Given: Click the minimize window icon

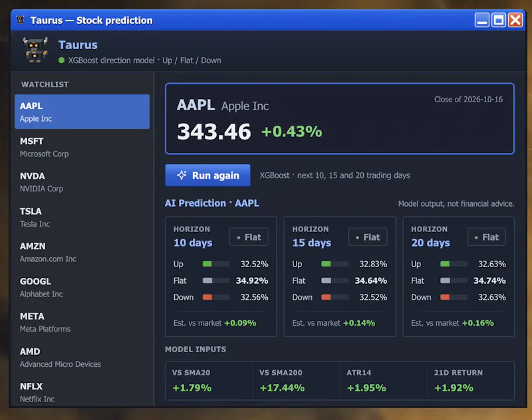Looking at the screenshot, I should [x=481, y=20].
